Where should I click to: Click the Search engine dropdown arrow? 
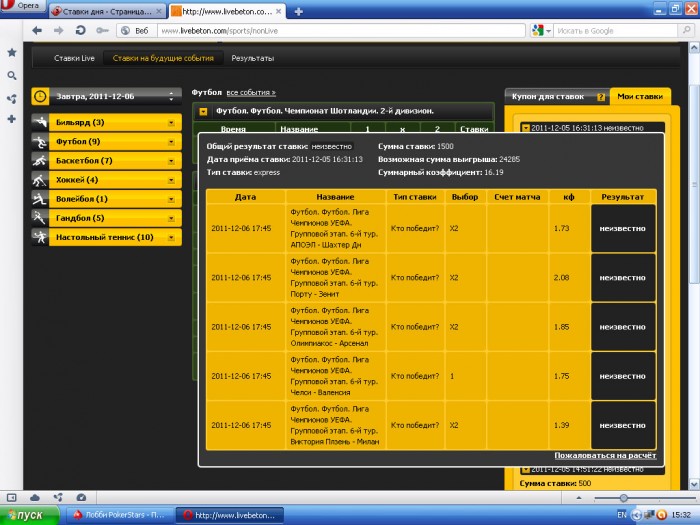548,31
